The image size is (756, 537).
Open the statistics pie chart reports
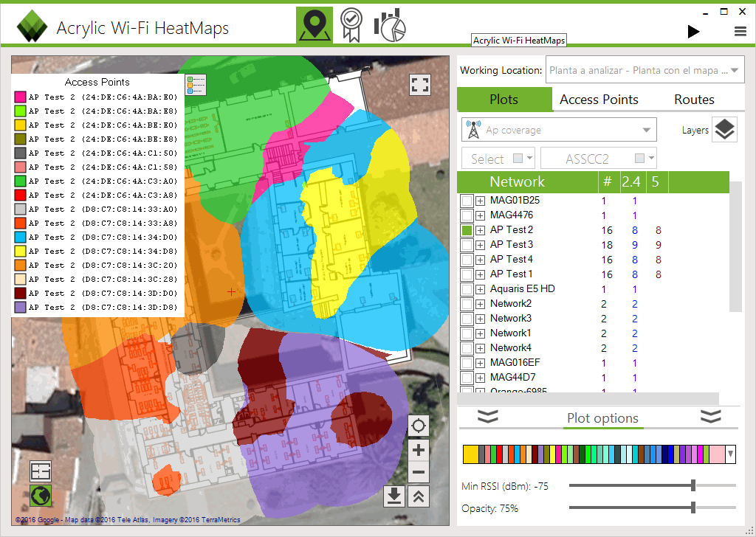[x=390, y=25]
